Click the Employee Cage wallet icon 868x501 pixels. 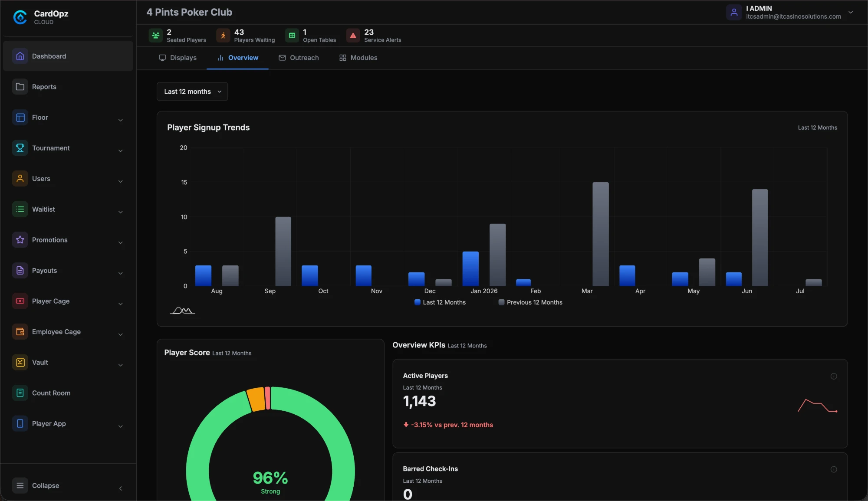[20, 332]
